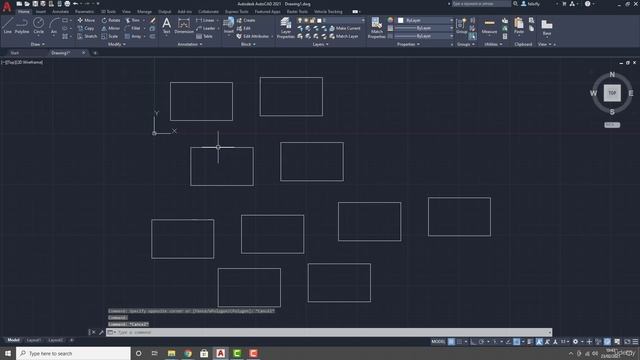
Task: Expand the Block panel
Action: click(x=248, y=44)
